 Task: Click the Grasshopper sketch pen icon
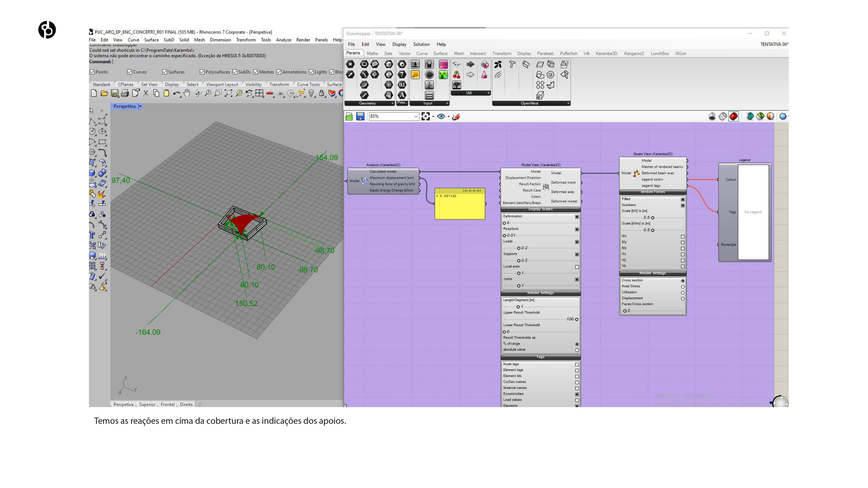coord(456,117)
